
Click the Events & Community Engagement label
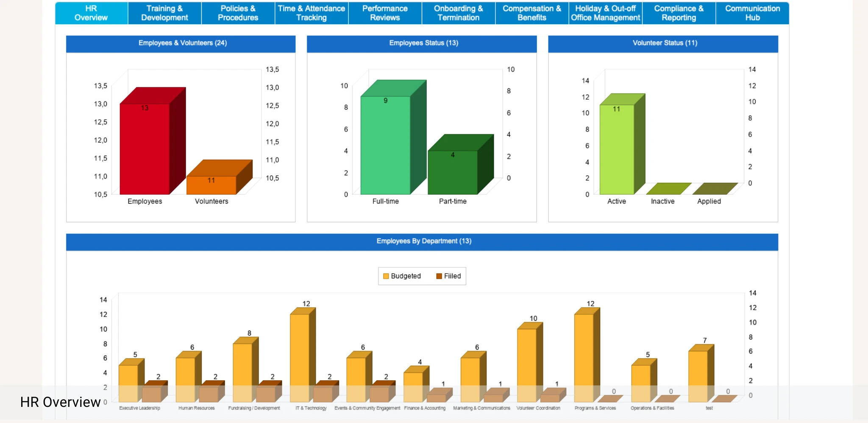tap(367, 408)
